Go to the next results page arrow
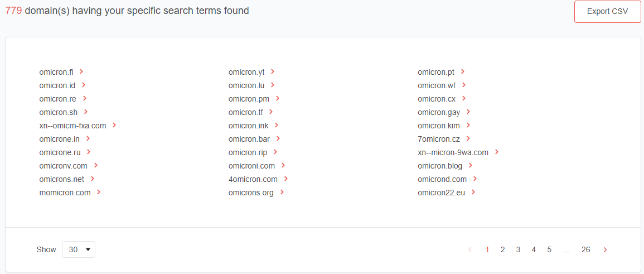Viewport: 644px width, 274px height. click(606, 250)
